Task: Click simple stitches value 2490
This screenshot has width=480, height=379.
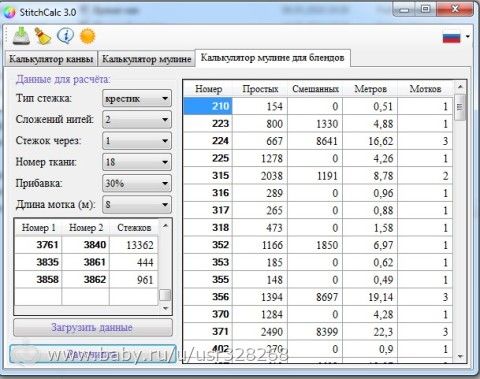Action: tap(260, 332)
